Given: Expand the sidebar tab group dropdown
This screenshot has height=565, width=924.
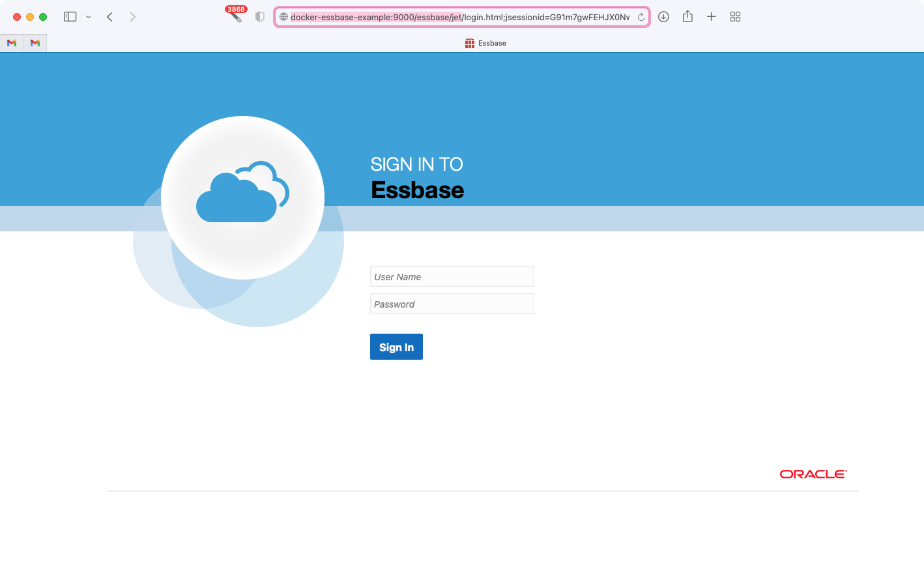Looking at the screenshot, I should tap(89, 17).
